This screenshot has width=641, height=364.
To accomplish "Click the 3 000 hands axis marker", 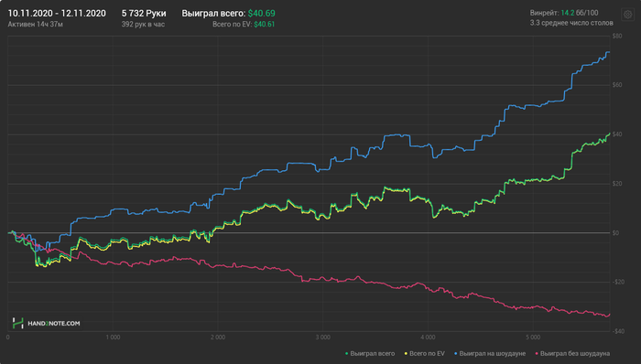I will (322, 337).
